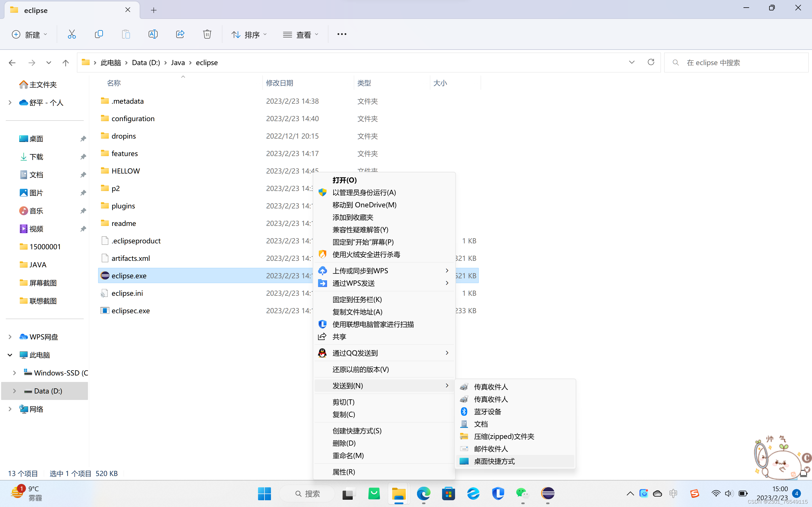Open the 查看 view dropdown
Screen dimensions: 812x507
pos(301,35)
